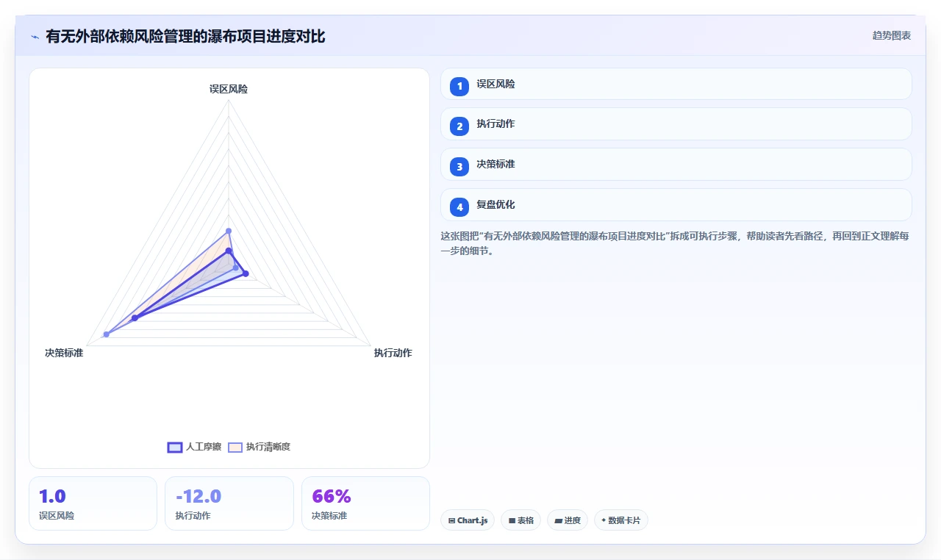The image size is (941, 560).
Task: Click the radar chart's top 误区风险 axis label
Action: click(229, 89)
